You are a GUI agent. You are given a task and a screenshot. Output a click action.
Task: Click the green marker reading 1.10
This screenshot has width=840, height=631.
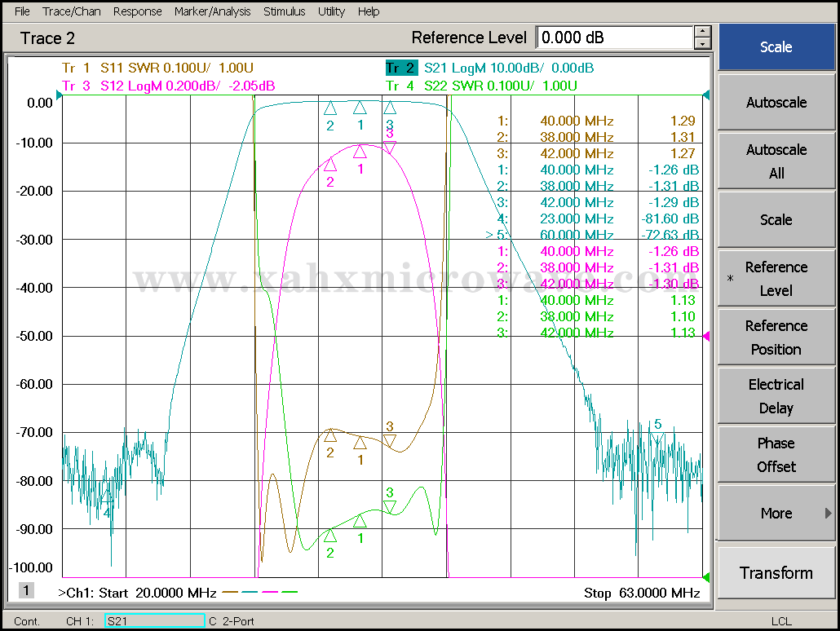tap(683, 316)
